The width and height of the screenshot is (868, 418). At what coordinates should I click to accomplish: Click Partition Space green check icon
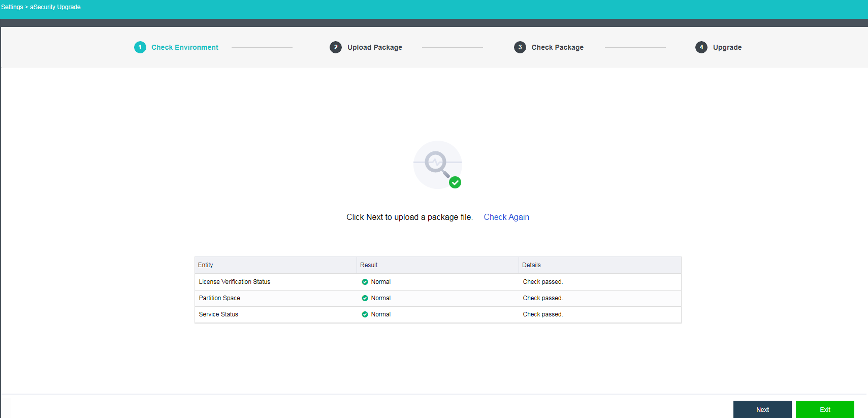(365, 298)
